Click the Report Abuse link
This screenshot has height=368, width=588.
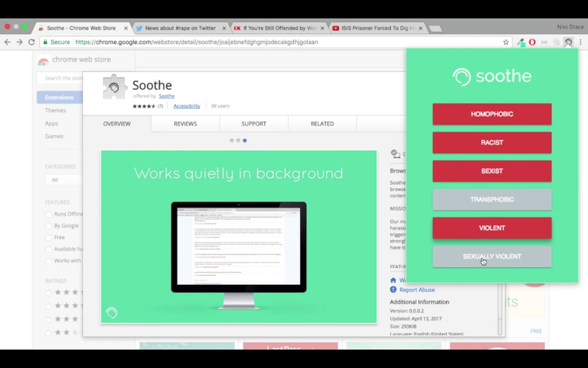tap(417, 290)
